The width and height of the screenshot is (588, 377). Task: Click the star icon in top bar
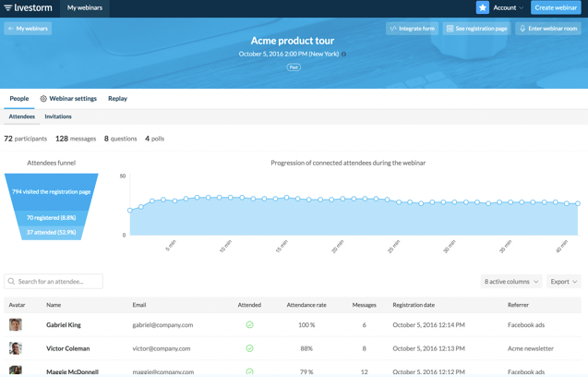point(482,8)
